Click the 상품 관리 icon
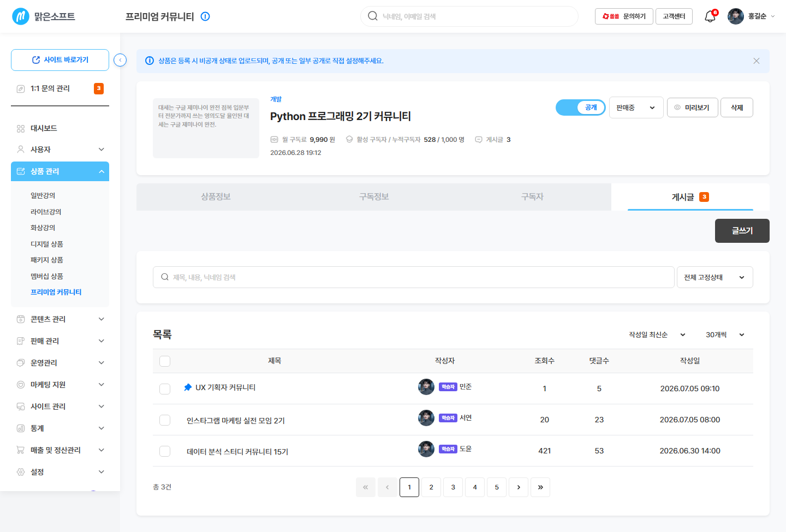Image resolution: width=786 pixels, height=532 pixels. (21, 171)
